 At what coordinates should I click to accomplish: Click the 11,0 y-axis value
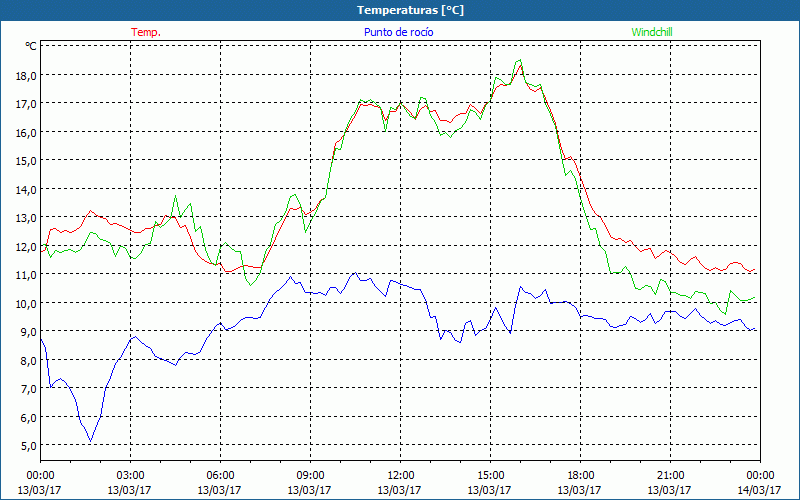[x=26, y=274]
